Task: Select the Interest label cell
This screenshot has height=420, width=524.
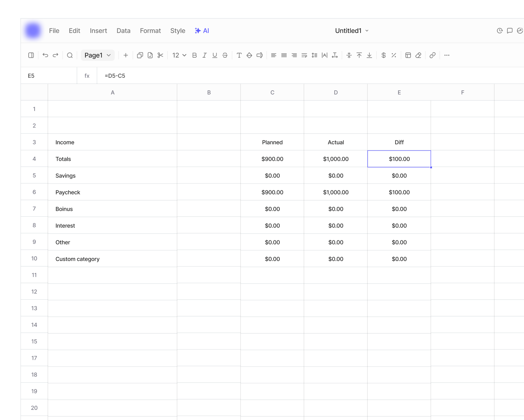Action: point(113,226)
